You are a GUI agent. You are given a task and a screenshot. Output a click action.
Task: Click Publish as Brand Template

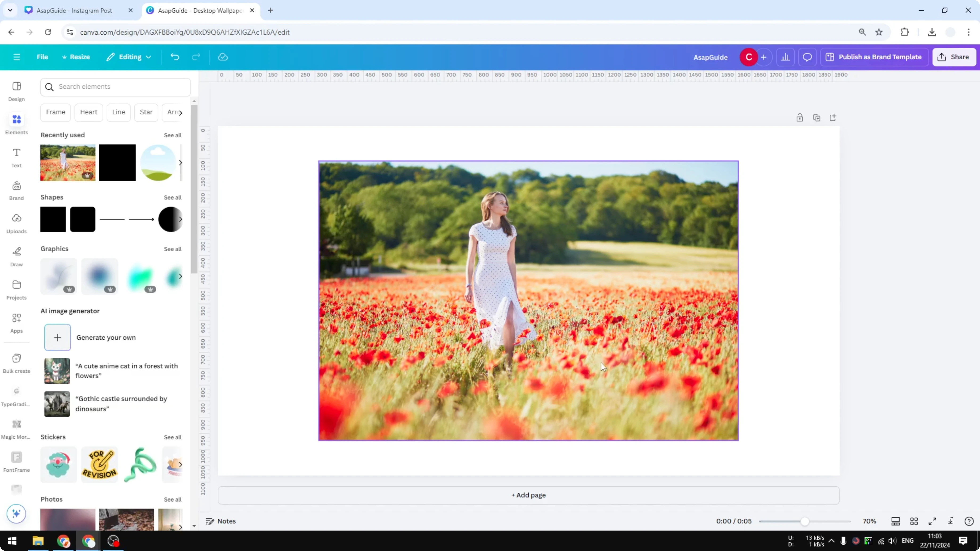(x=874, y=57)
